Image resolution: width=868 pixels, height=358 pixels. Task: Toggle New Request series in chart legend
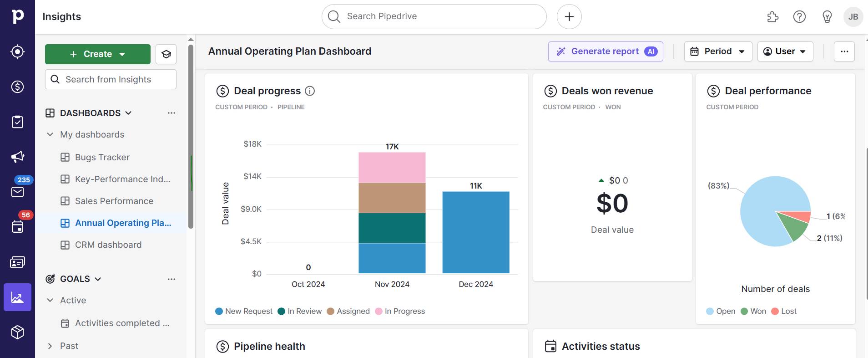[x=244, y=311]
